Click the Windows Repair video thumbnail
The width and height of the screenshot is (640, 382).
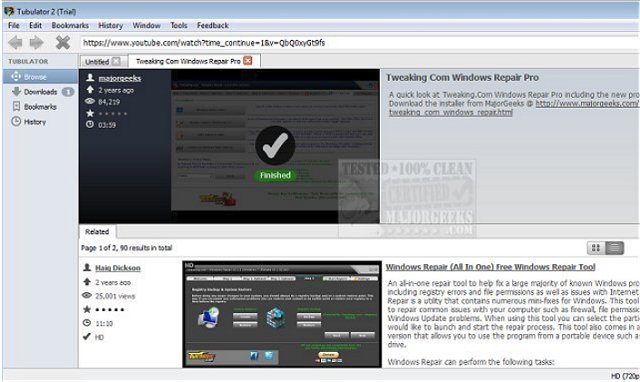tap(282, 314)
